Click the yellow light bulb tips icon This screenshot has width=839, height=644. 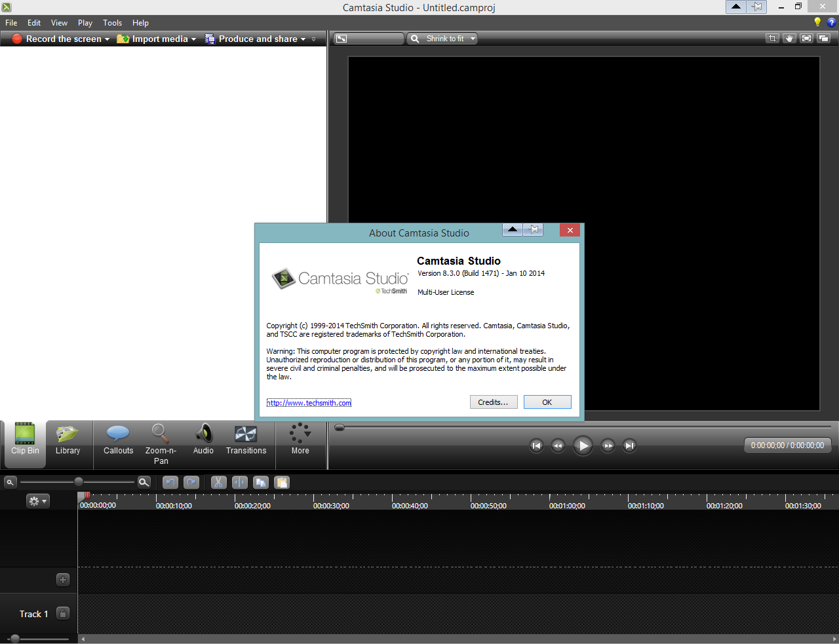coord(817,22)
